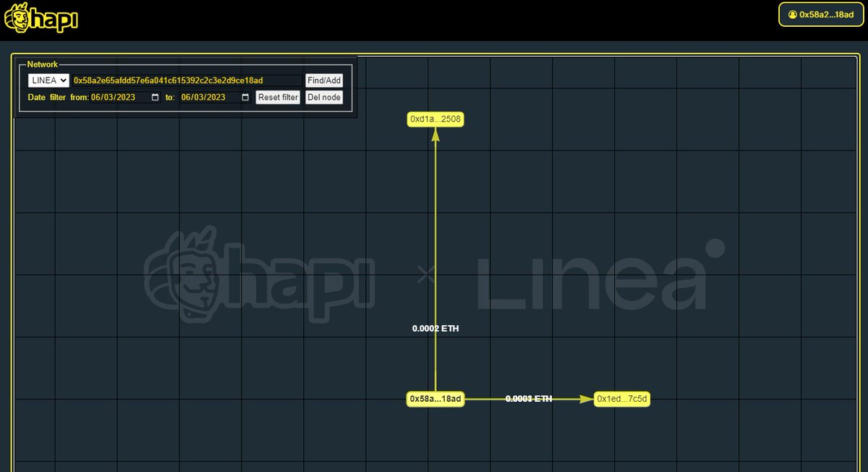This screenshot has width=868, height=472.
Task: Click the 0.0003 ETH edge label
Action: 529,399
